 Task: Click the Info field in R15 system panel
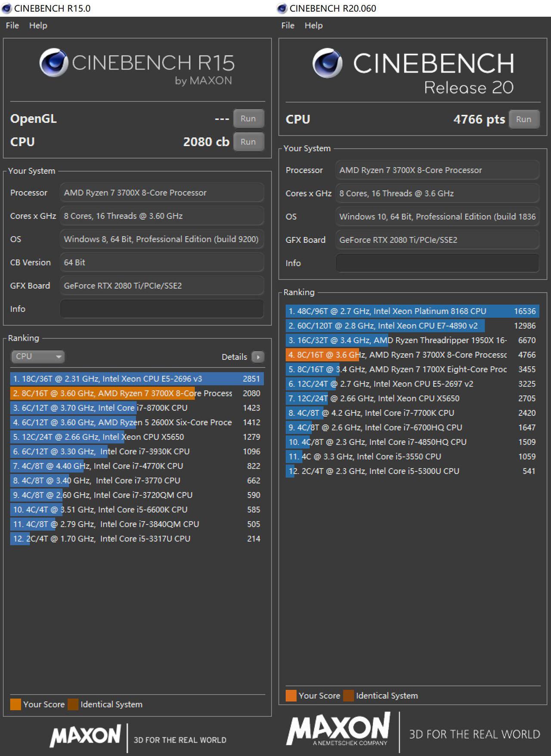[x=162, y=309]
